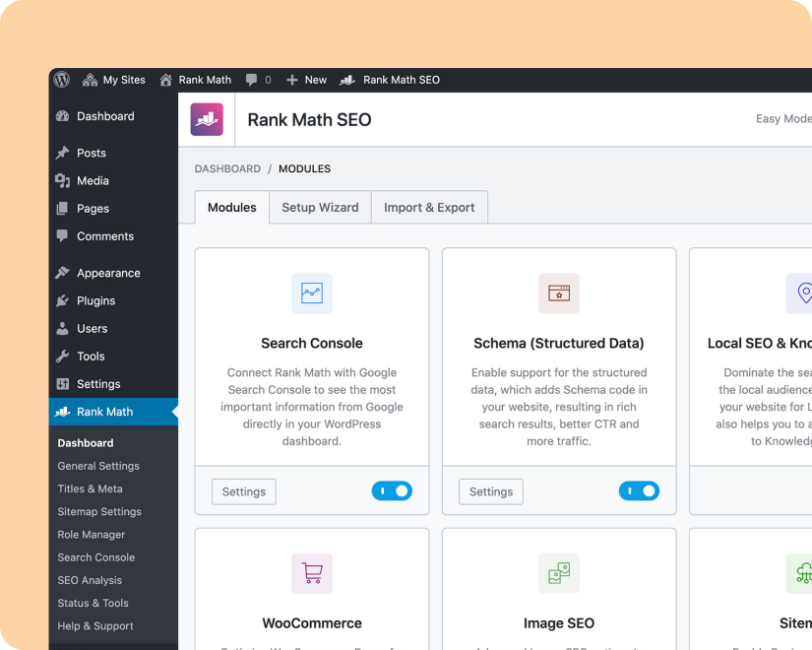Open SEO Analysis submenu item
812x650 pixels.
point(90,580)
